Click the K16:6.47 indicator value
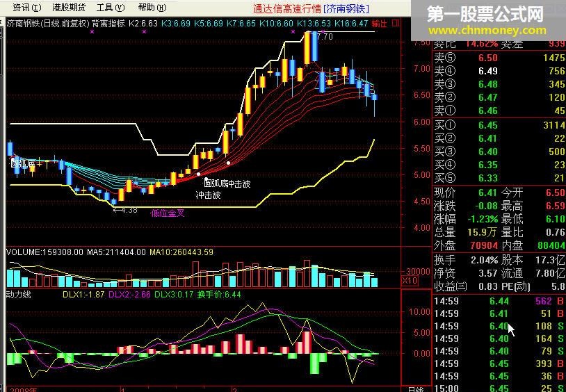 (x=351, y=24)
